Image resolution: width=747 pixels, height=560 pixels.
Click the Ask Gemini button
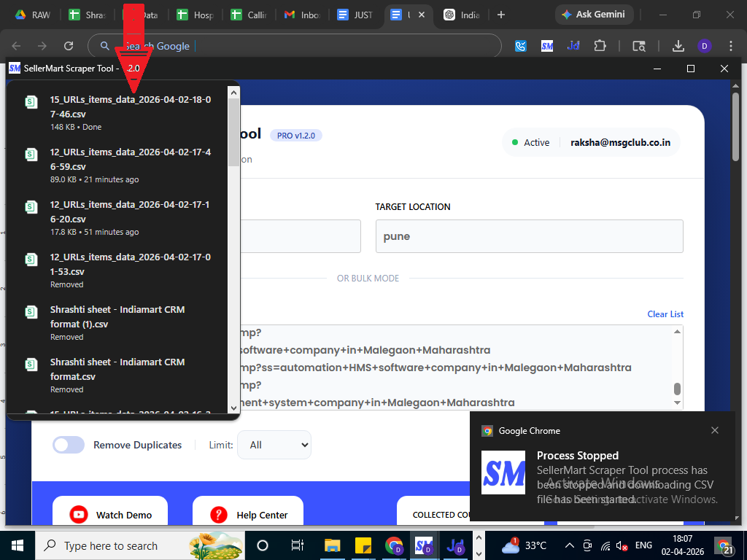pos(595,15)
